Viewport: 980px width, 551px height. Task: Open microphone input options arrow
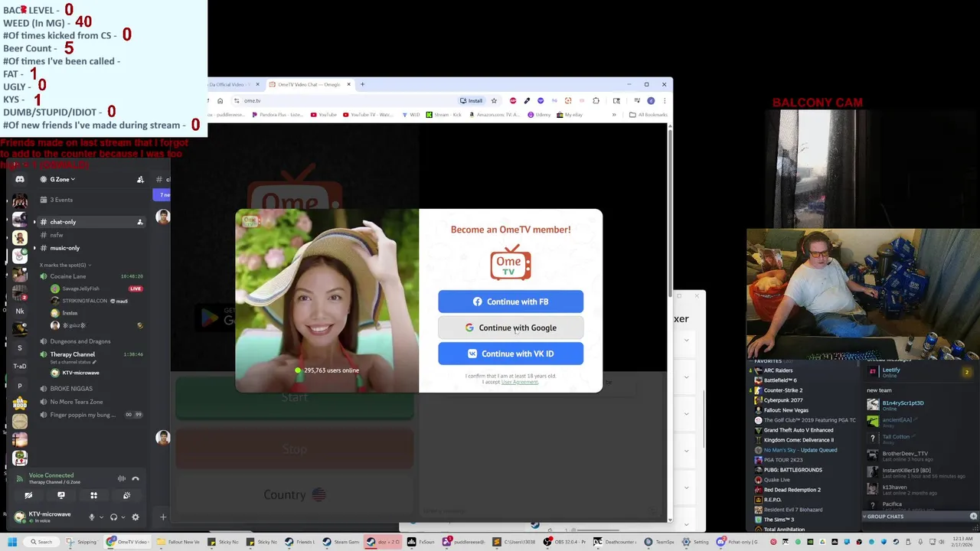(101, 517)
